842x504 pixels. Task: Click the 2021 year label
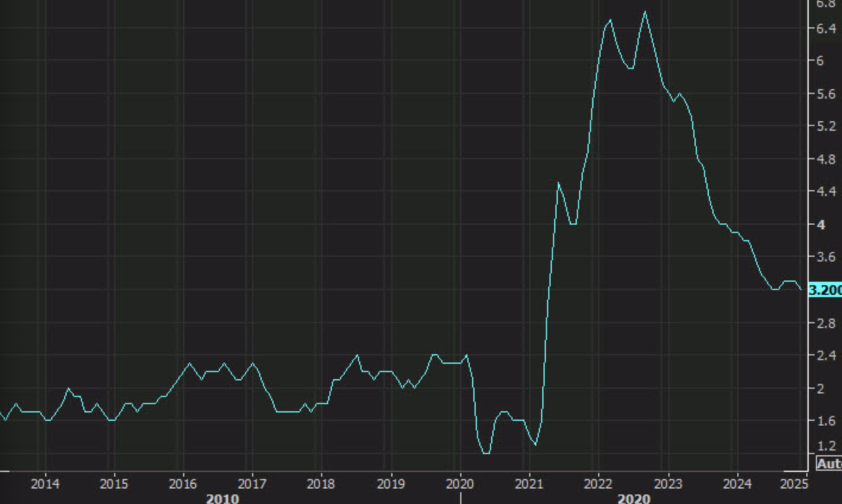(529, 483)
